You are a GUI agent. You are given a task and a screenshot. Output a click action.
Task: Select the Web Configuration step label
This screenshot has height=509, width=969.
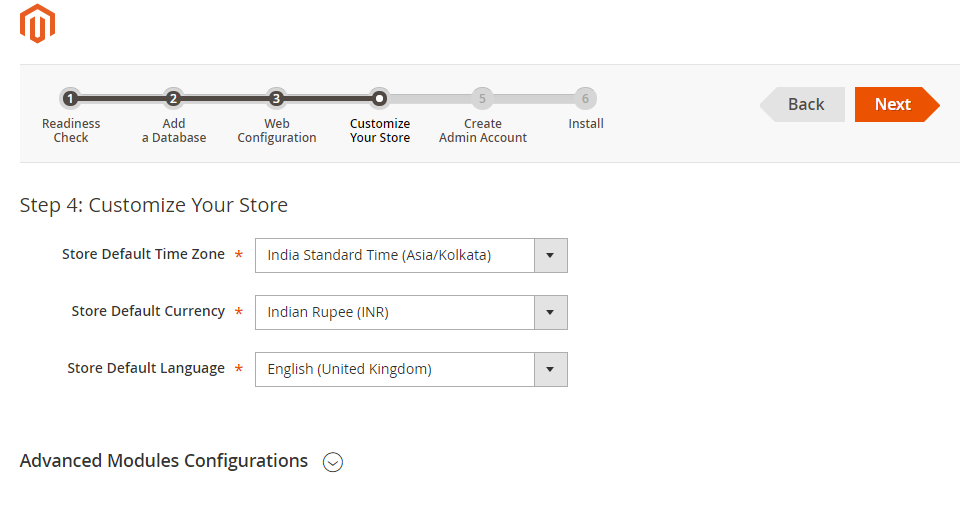point(277,131)
